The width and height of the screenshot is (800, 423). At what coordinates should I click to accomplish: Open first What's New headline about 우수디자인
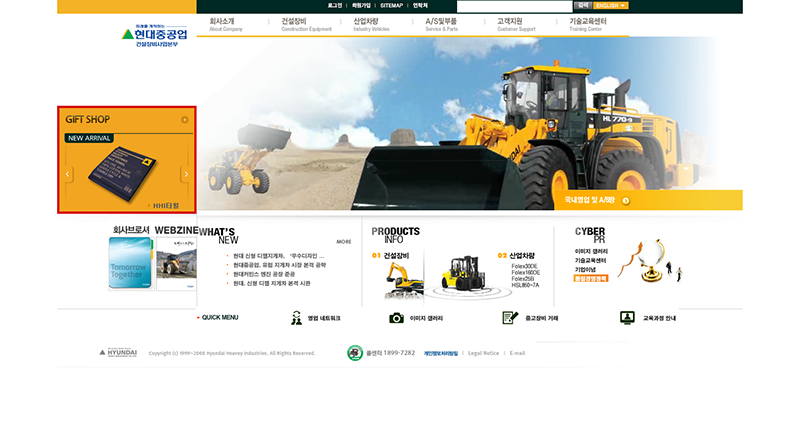click(278, 256)
